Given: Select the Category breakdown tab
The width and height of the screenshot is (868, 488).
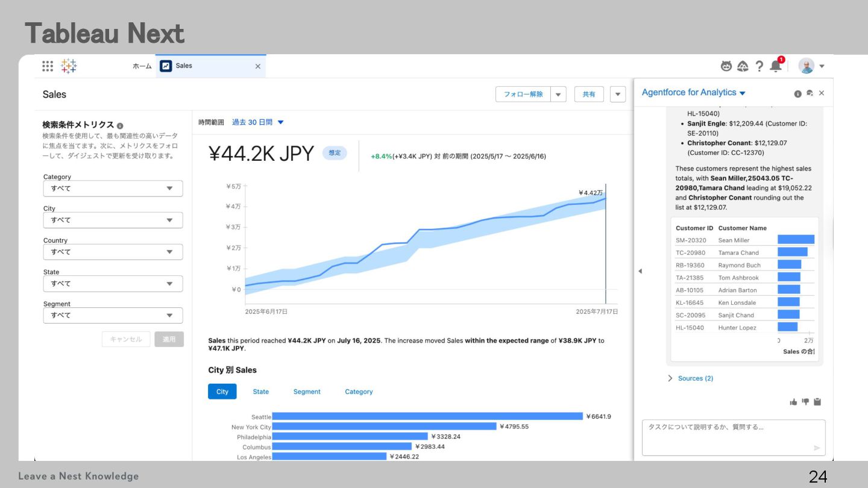Looking at the screenshot, I should click(x=359, y=392).
